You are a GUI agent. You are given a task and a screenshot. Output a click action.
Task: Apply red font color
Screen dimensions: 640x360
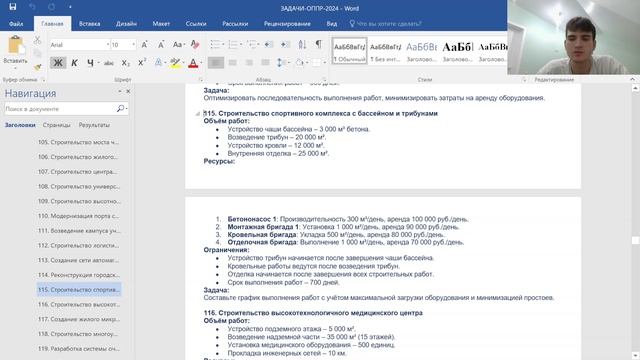193,62
